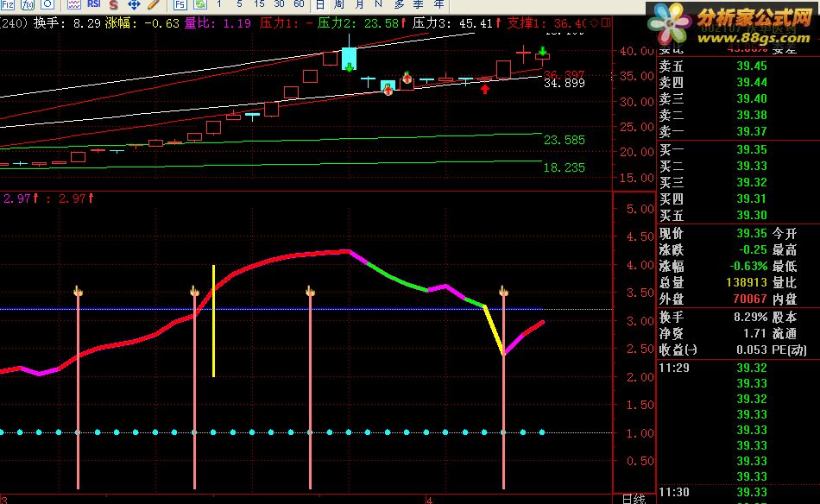Screen dimensions: 820x504
Task: Click the red up arrow below the candles
Action: pyautogui.click(x=485, y=90)
